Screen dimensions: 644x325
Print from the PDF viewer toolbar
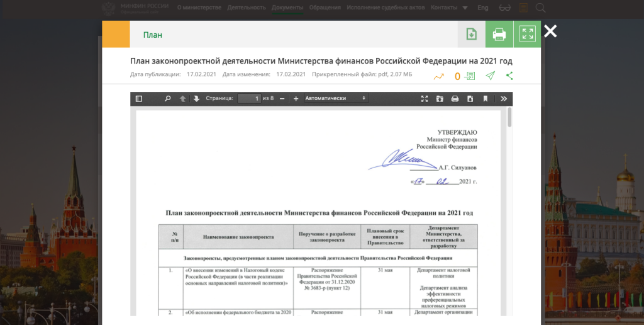(x=455, y=99)
